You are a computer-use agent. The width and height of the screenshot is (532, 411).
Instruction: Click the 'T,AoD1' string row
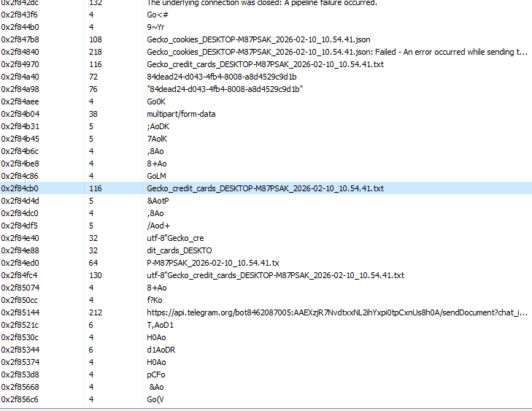[x=159, y=325]
